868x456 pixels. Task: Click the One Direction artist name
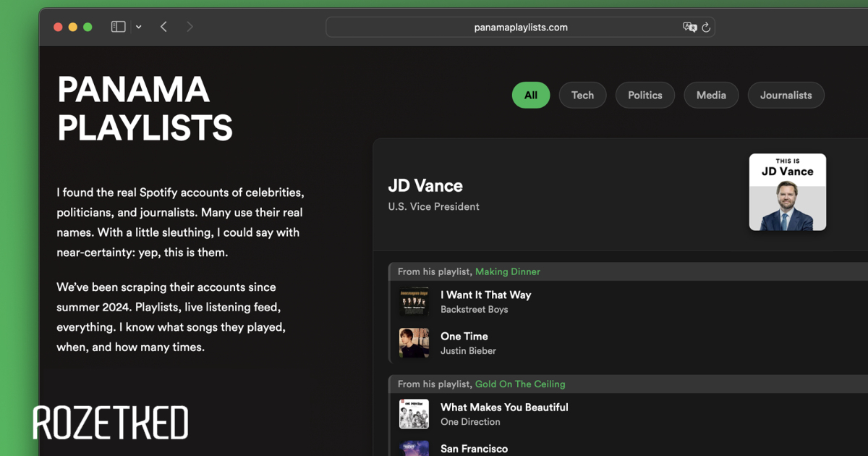click(470, 421)
